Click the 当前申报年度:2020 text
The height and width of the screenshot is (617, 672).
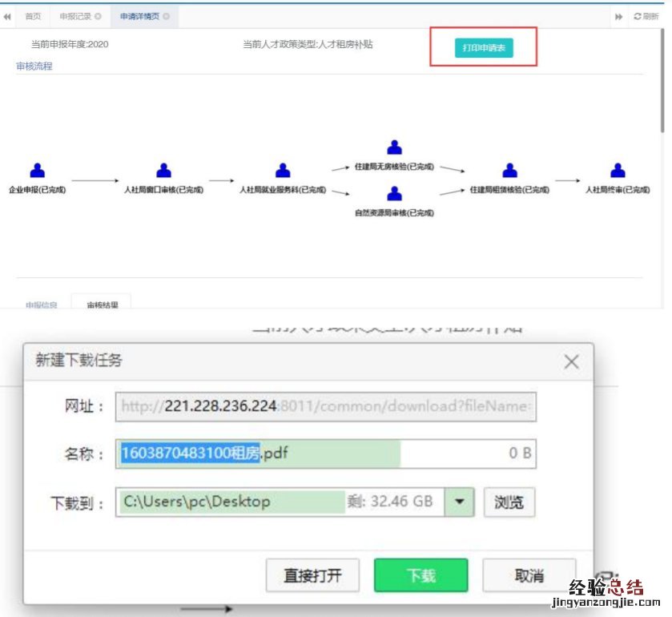click(x=70, y=44)
